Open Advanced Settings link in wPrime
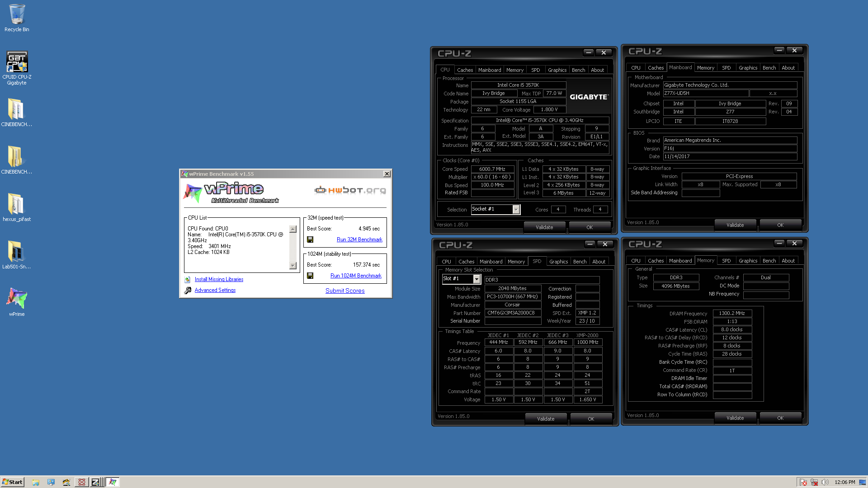Screen dimensions: 868x488 tap(215, 290)
